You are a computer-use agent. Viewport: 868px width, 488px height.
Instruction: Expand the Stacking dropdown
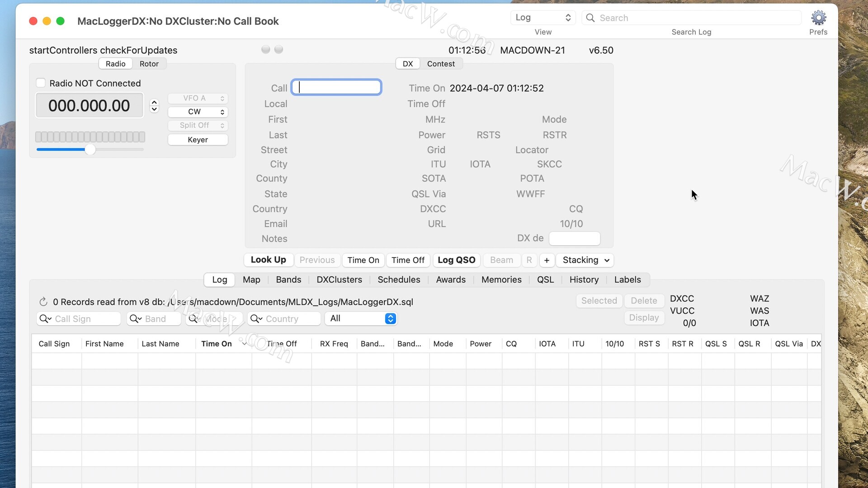click(585, 260)
